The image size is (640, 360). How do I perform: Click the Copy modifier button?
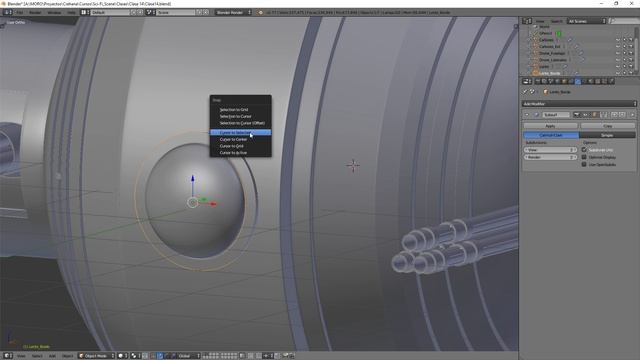pyautogui.click(x=607, y=126)
